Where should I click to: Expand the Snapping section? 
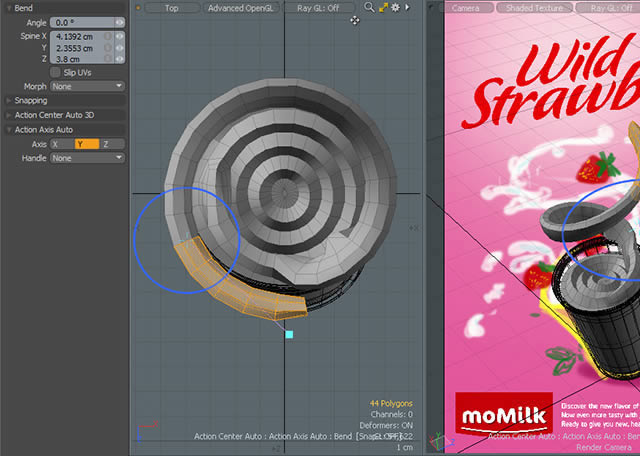click(9, 100)
